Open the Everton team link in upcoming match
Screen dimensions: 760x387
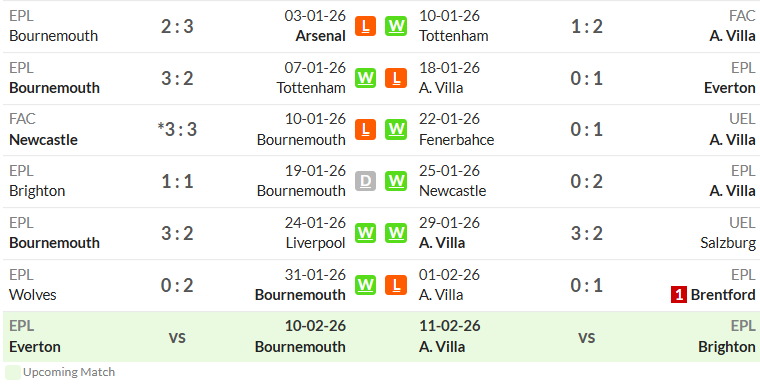(35, 347)
